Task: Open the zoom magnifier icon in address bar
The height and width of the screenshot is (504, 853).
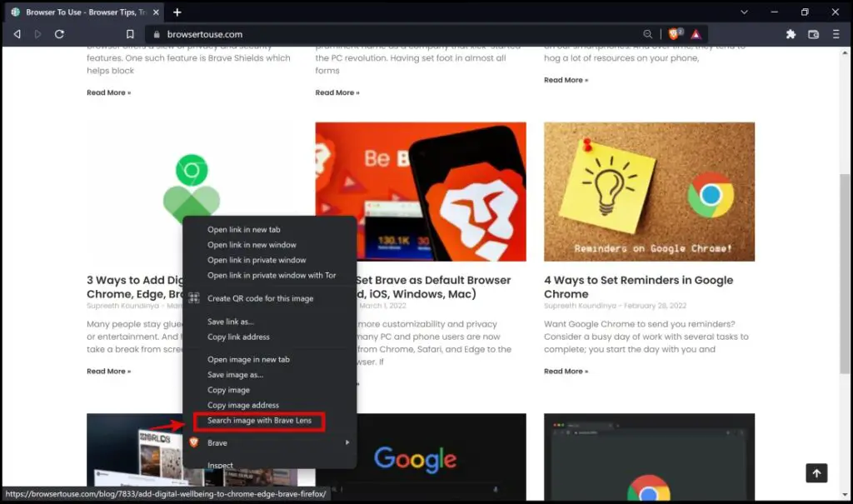Action: tap(647, 34)
